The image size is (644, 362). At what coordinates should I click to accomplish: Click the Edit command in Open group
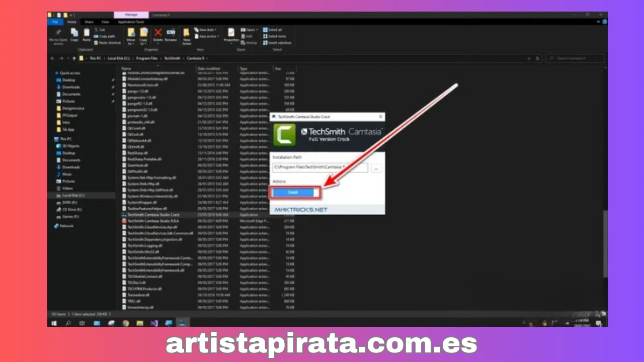click(x=247, y=36)
